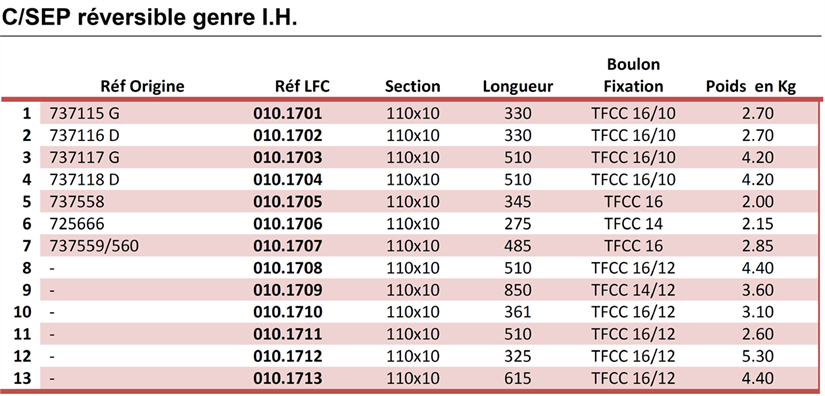Click origin reference 737115 G
This screenshot has height=396, width=825.
point(84,114)
